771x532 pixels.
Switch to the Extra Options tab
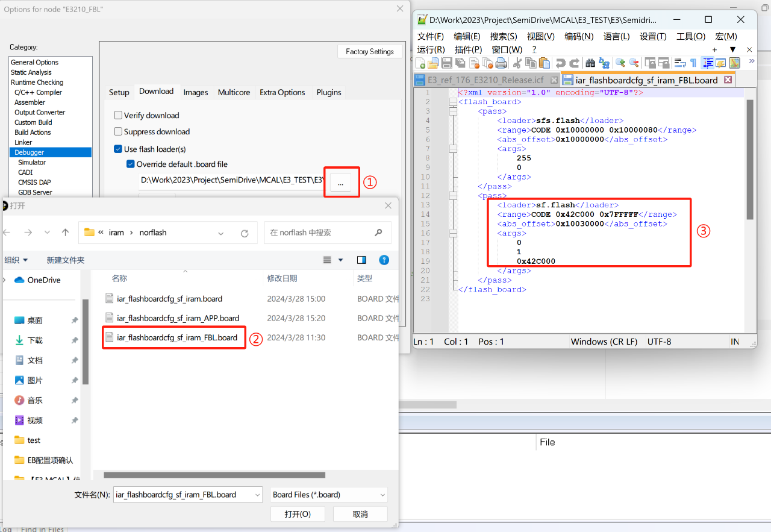(282, 92)
